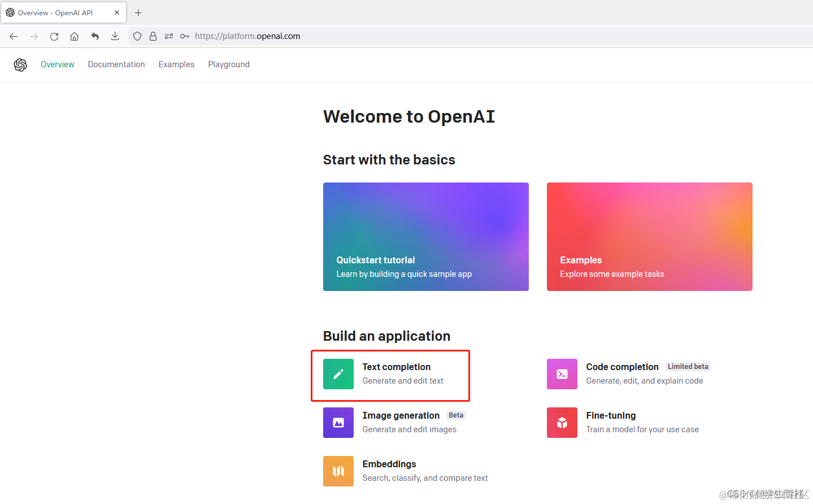
Task: Click the Code completion link
Action: (x=622, y=367)
